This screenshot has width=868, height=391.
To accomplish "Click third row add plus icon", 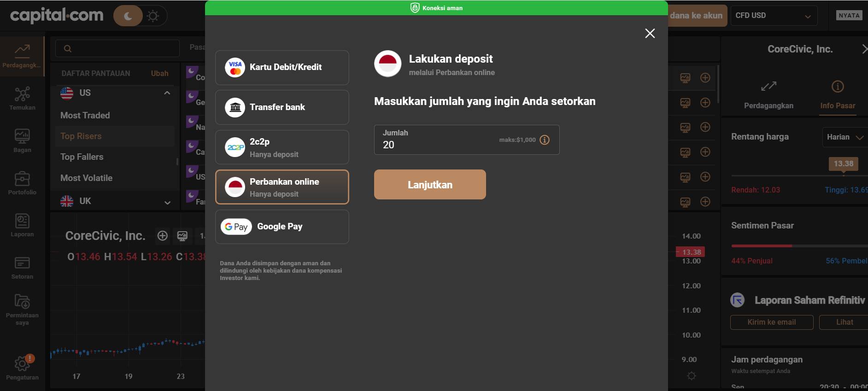I will click(705, 127).
